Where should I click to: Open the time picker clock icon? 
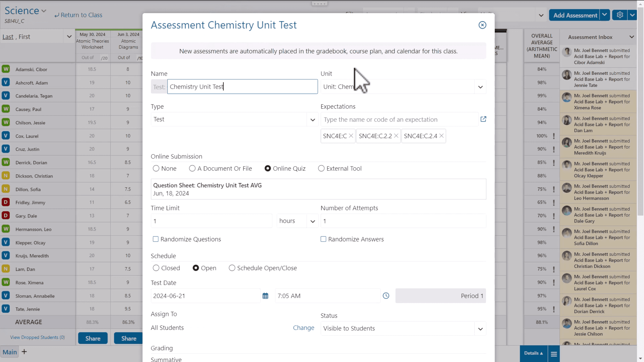point(386,296)
